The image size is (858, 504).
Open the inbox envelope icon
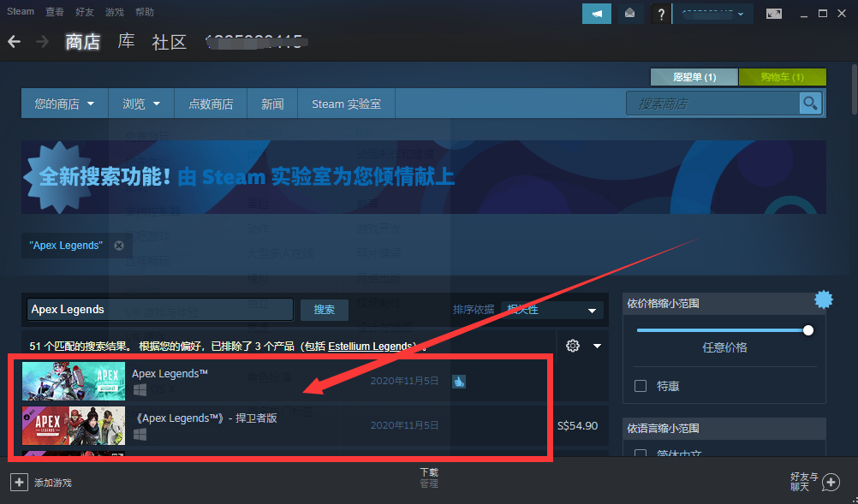click(x=630, y=14)
